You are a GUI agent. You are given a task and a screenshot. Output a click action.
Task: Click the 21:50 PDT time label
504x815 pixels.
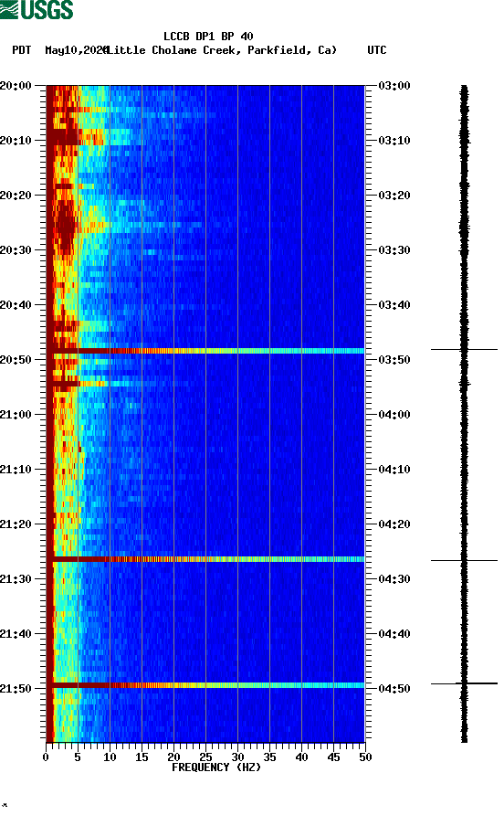[16, 689]
